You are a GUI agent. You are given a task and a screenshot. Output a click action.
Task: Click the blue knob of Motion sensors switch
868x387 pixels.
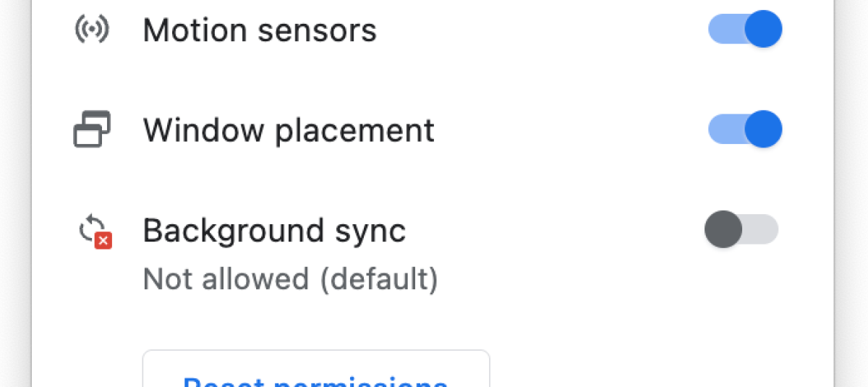click(x=763, y=30)
